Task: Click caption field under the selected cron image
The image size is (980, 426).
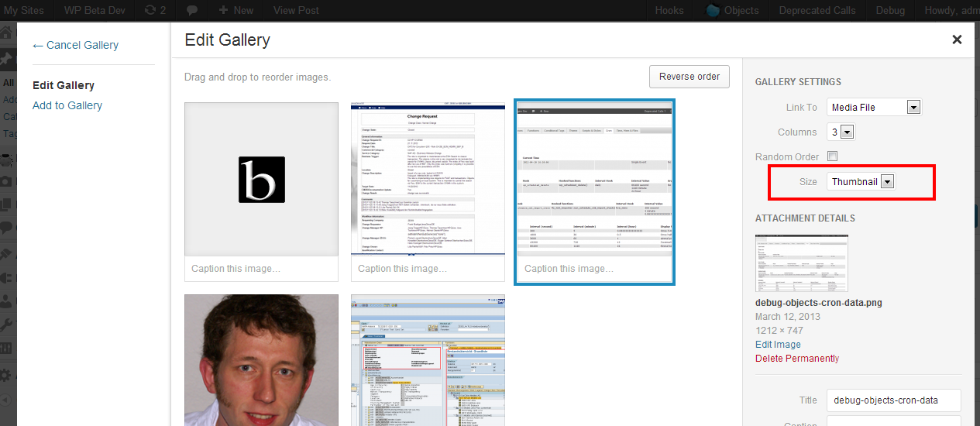Action: click(x=594, y=269)
